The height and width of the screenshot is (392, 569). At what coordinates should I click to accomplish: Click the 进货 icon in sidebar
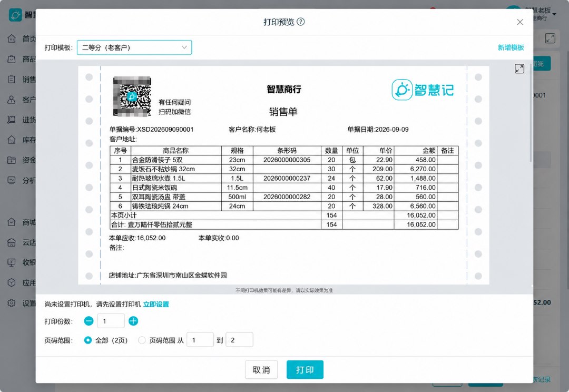click(12, 120)
